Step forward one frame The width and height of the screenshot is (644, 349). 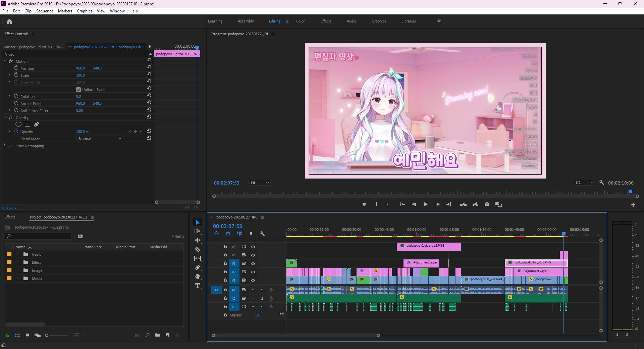[x=437, y=204]
